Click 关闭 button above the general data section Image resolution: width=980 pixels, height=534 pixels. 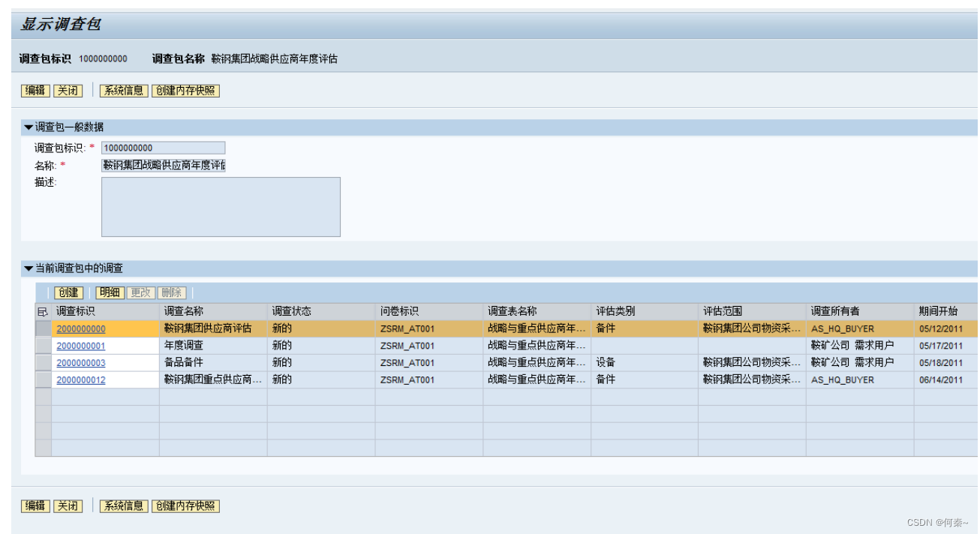pyautogui.click(x=68, y=91)
